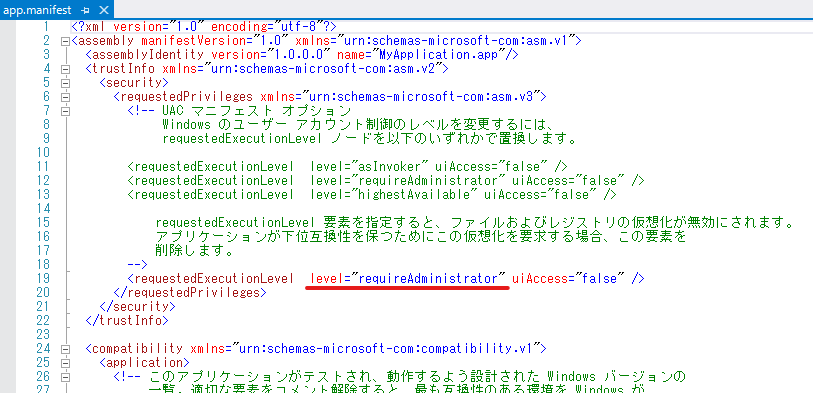Collapse the security element on line 5
Image resolution: width=813 pixels, height=393 pixels.
point(65,83)
